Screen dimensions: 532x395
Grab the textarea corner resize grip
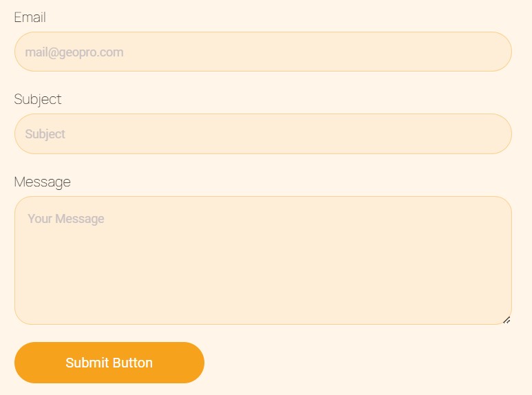click(x=507, y=319)
